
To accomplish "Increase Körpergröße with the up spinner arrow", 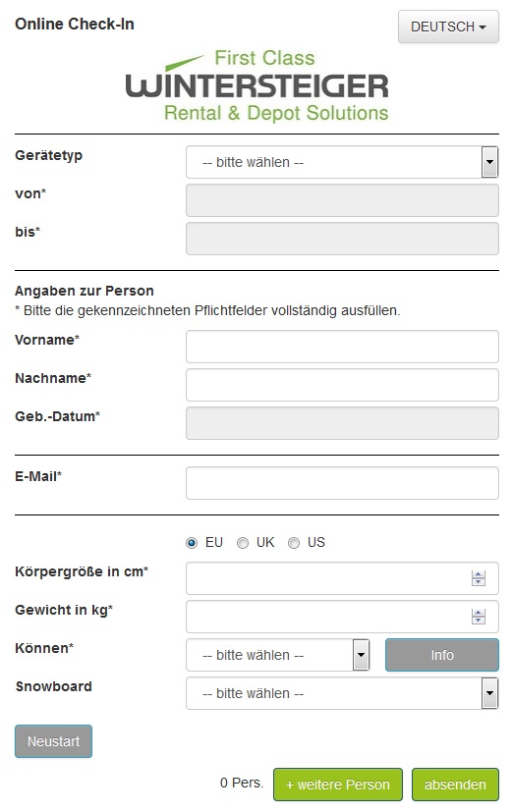I will [479, 574].
